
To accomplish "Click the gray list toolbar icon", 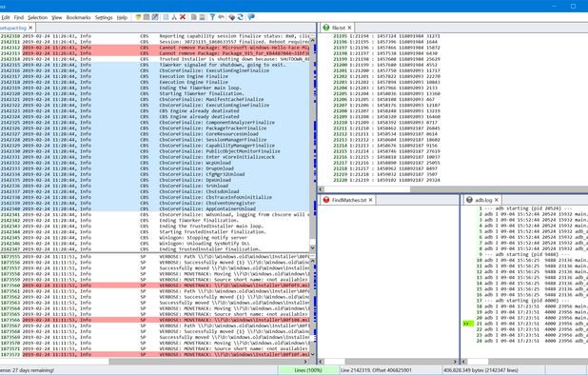I will tap(147, 17).
